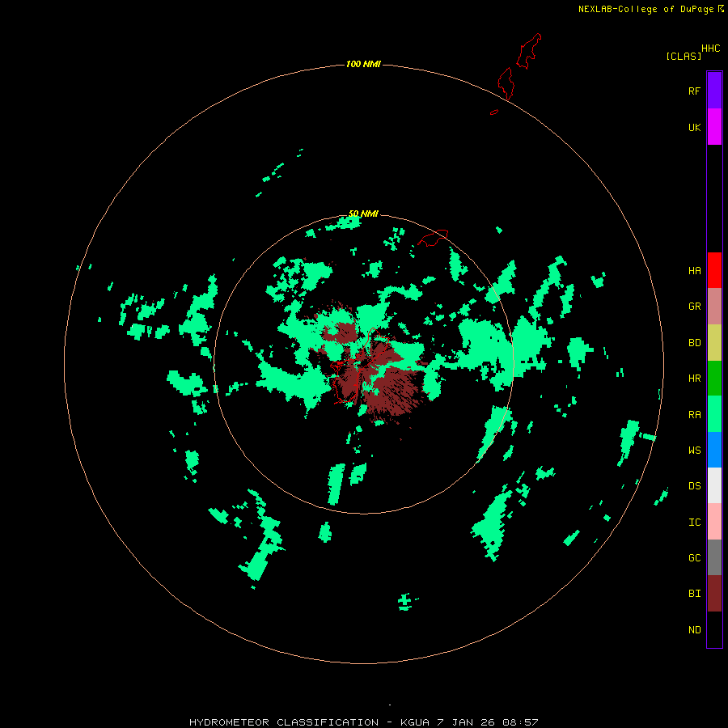Click the Hydrometeor Classification KGUA title text
The height and width of the screenshot is (728, 728).
point(363,722)
